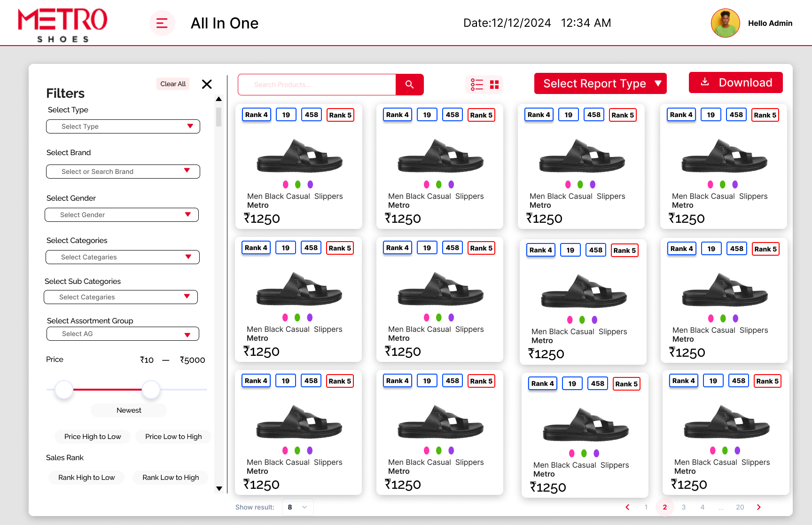Switch to list view layout
This screenshot has height=525, width=812.
click(477, 85)
